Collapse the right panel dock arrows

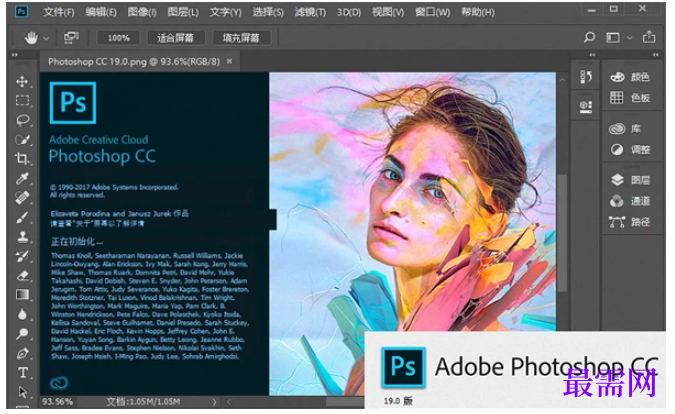pos(655,55)
